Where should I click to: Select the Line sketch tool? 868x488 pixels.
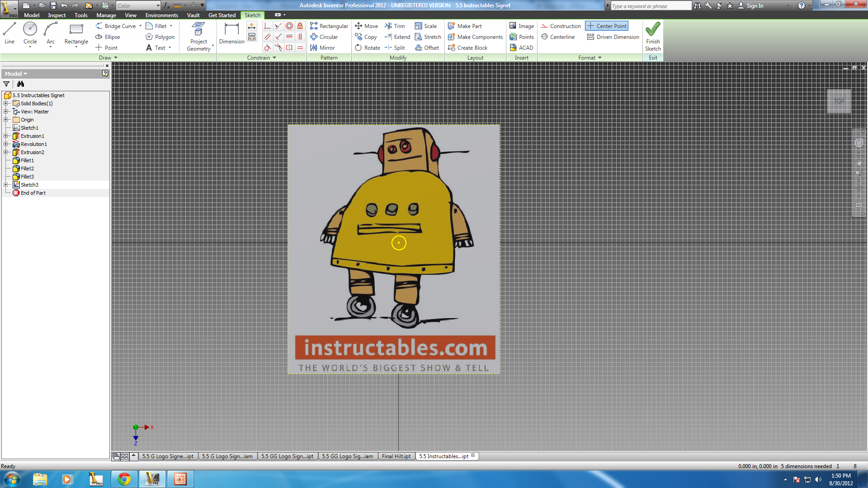pyautogui.click(x=9, y=33)
